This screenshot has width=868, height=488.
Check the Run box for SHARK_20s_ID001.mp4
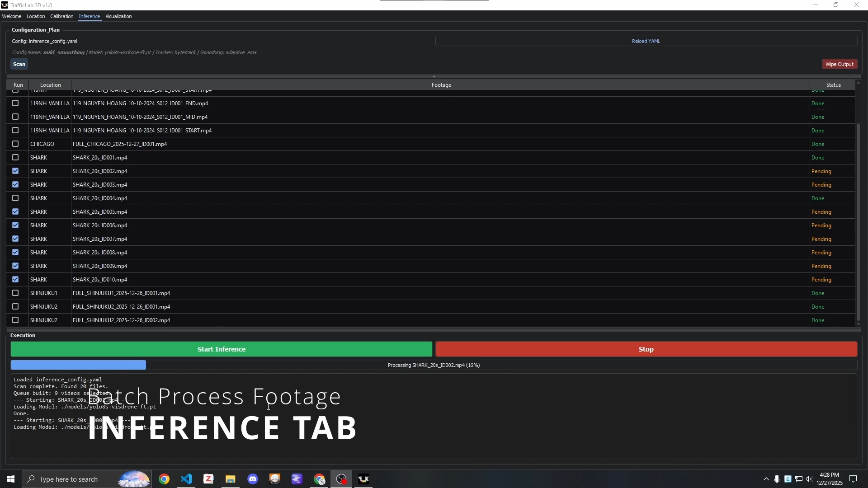tap(15, 157)
